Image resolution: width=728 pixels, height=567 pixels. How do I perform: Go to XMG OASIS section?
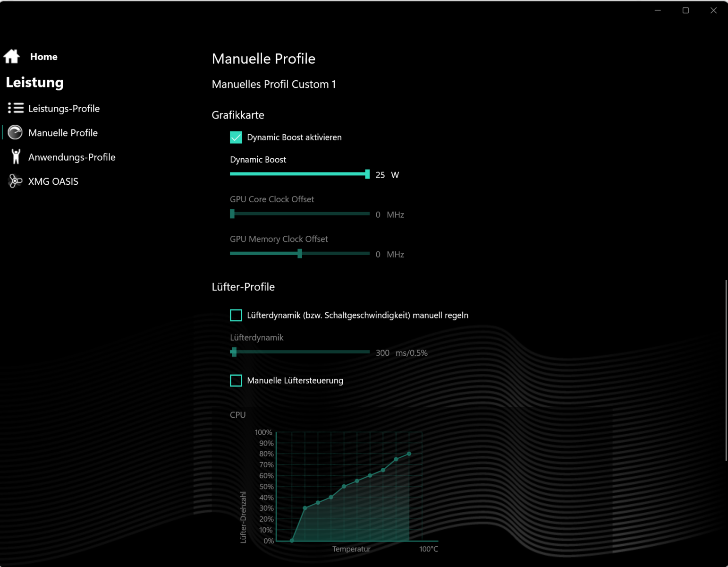tap(53, 181)
